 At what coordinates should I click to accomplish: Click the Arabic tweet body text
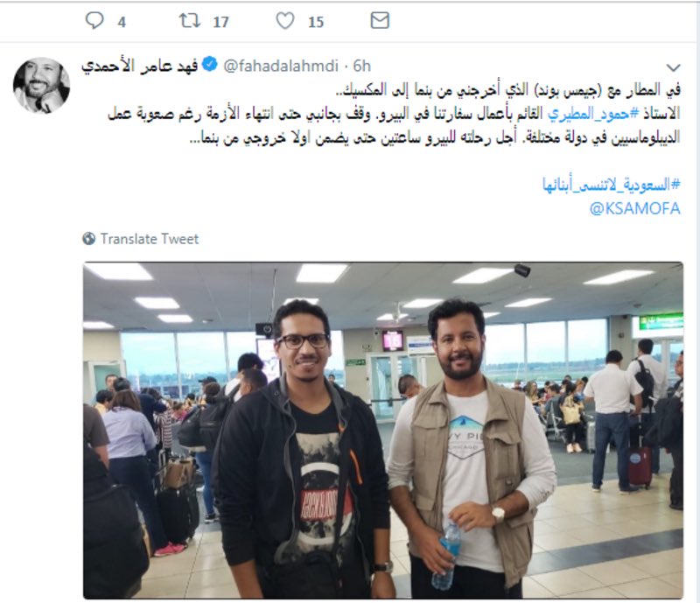tap(395, 114)
